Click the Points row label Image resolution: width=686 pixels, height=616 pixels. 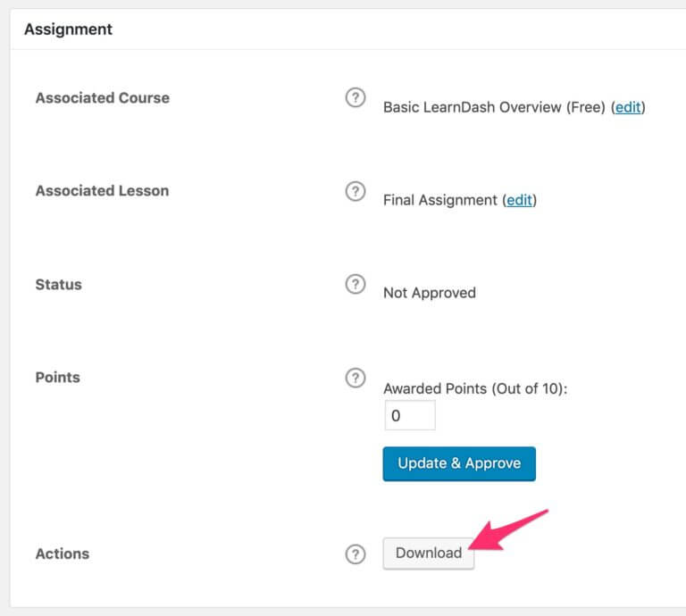(x=57, y=378)
